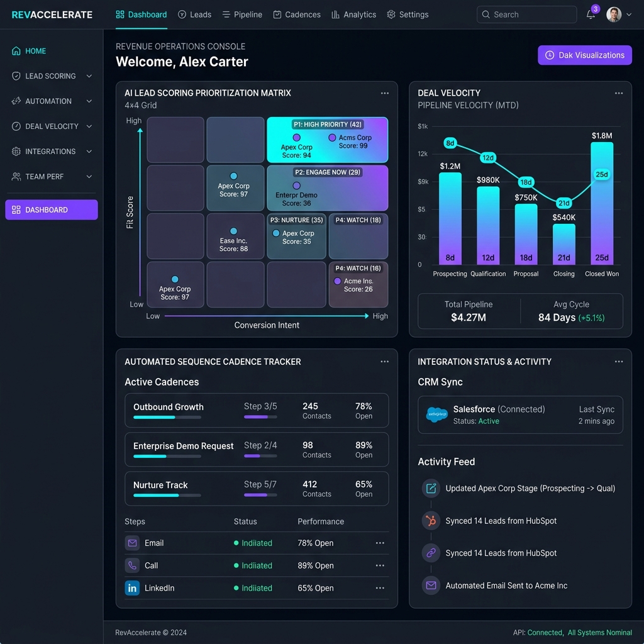Switch to the Analytics tab
Screen dimensions: 644x644
[353, 15]
